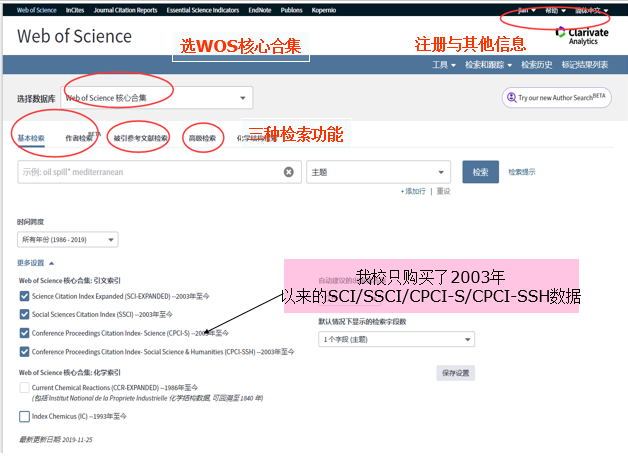
Task: Click the 更多设置 link
Action: (x=30, y=263)
